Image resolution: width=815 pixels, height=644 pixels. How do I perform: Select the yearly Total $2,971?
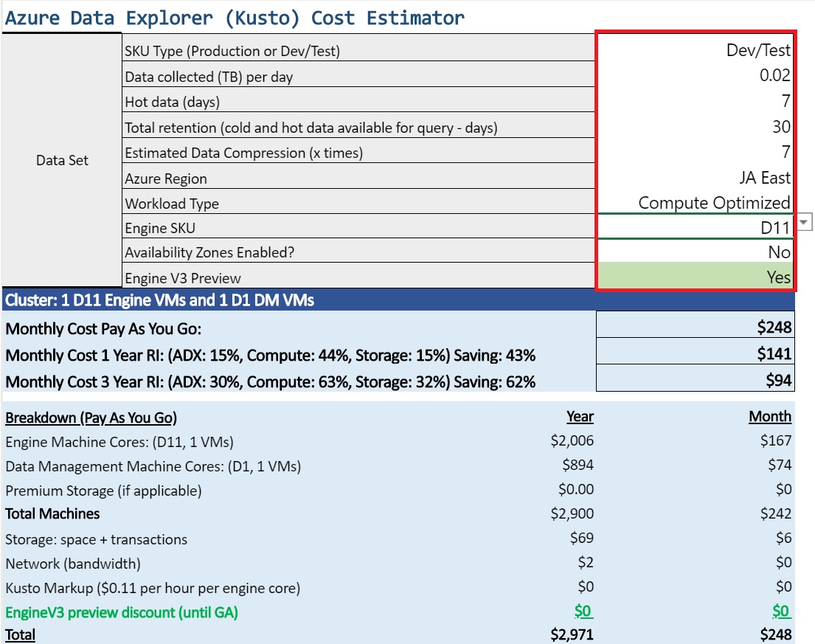tap(572, 634)
